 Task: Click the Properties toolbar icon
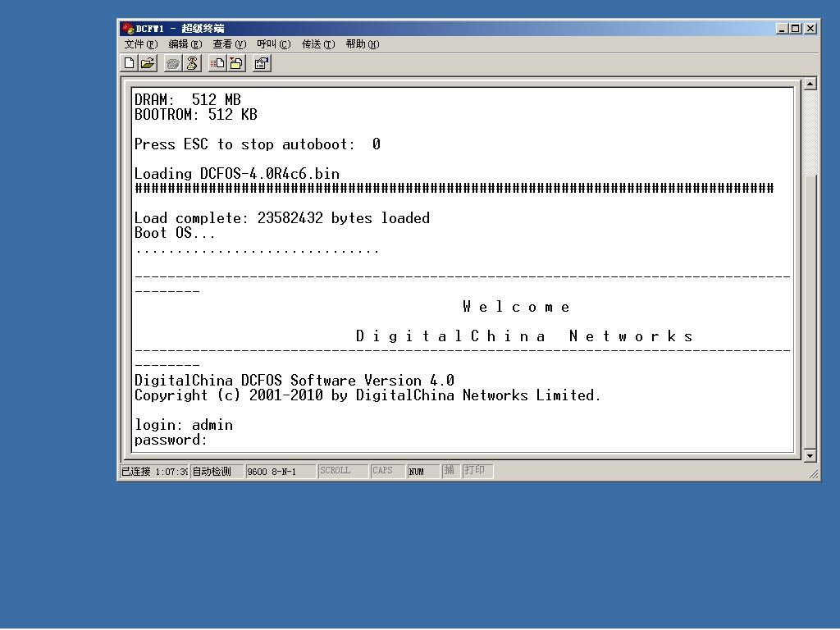pos(262,63)
